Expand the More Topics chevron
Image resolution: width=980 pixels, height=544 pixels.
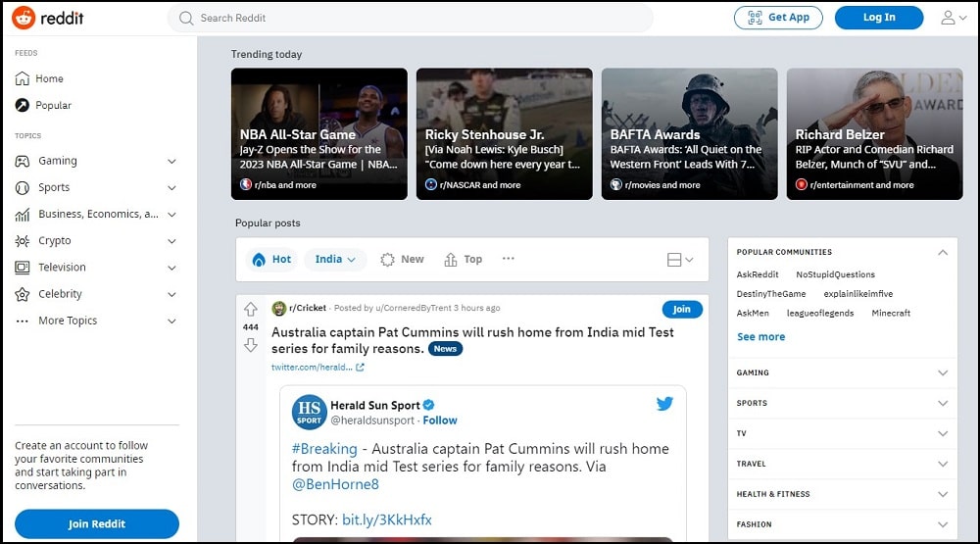point(171,321)
